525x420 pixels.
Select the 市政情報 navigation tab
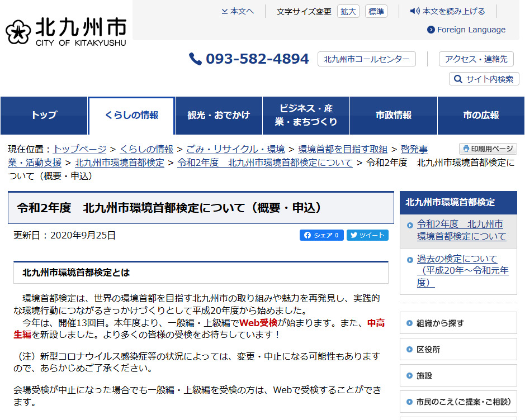(394, 115)
